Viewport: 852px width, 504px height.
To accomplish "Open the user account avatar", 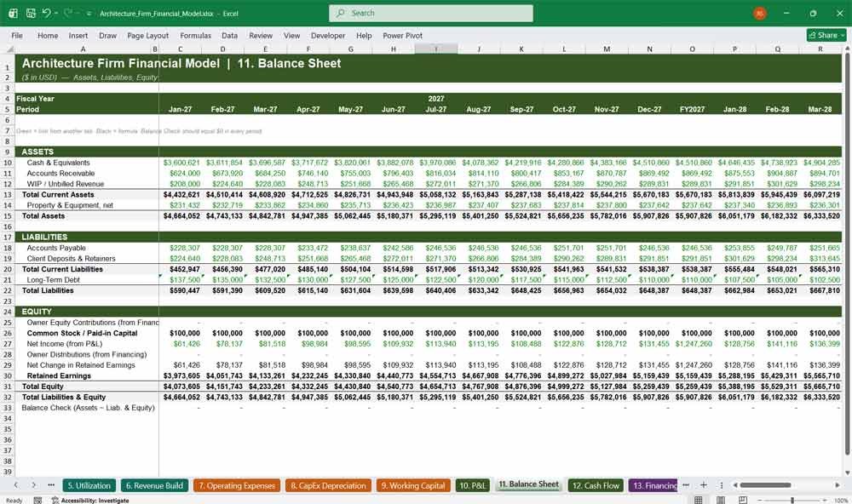I will tap(760, 13).
